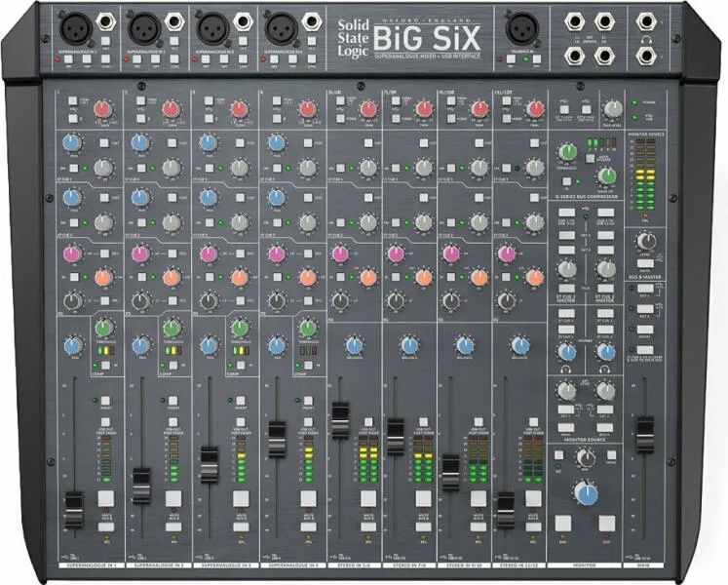Click stereo 5/6 red trim knob
Image resolution: width=728 pixels, height=585 pixels.
pos(368,109)
